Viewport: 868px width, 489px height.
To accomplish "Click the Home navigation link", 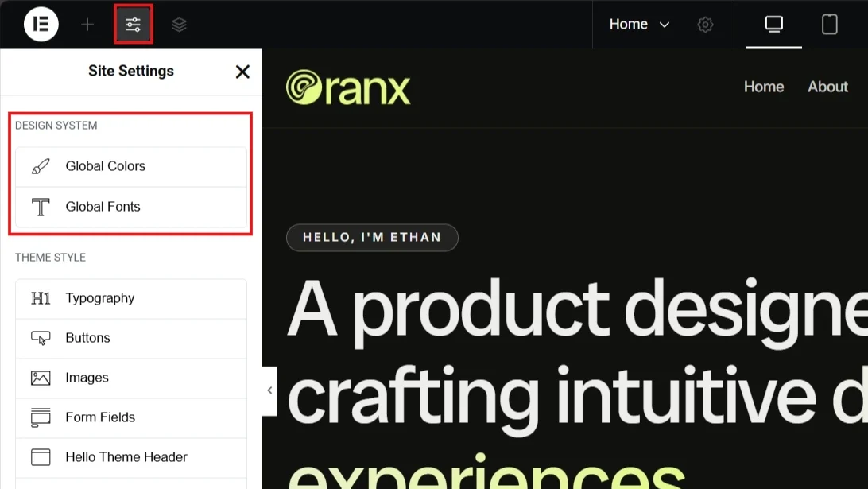I will click(763, 87).
